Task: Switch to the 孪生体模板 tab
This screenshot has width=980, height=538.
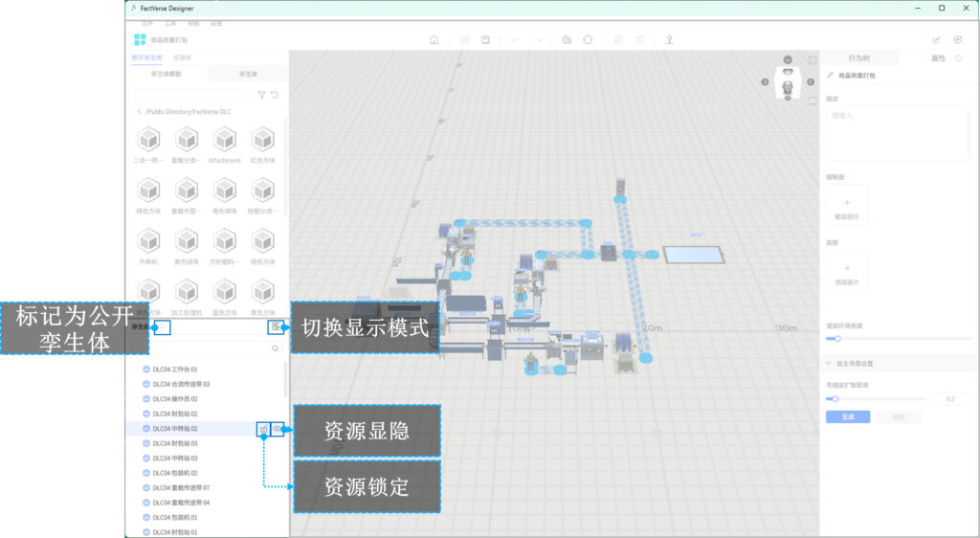Action: 167,74
